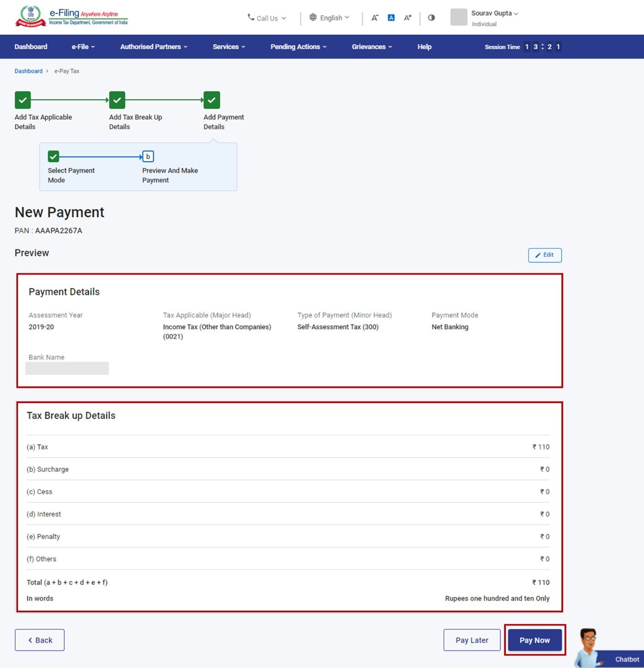The height and width of the screenshot is (668, 644).
Task: Click the Session Time countdown display
Action: [x=522, y=47]
